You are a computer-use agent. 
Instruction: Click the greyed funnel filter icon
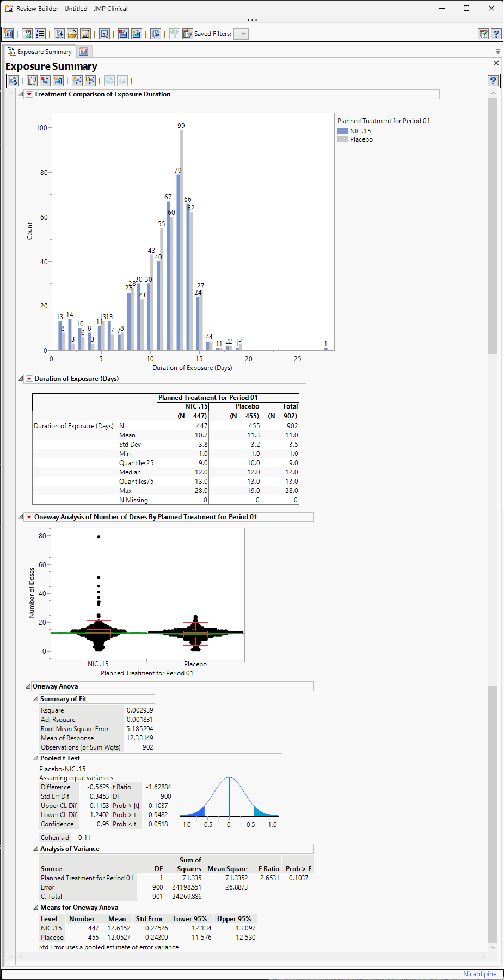[174, 34]
